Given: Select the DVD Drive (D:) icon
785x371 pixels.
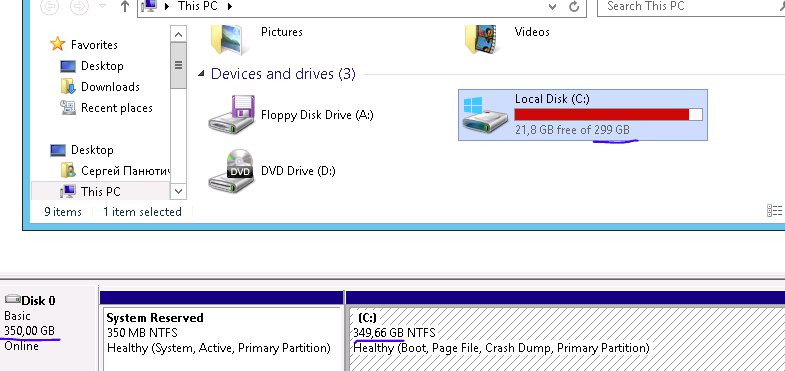Looking at the screenshot, I should click(x=232, y=171).
